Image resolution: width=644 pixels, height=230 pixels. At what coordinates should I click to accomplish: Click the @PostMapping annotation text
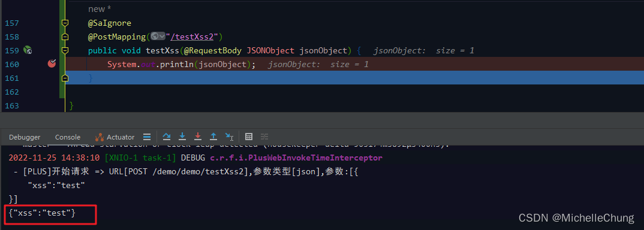[x=117, y=37]
